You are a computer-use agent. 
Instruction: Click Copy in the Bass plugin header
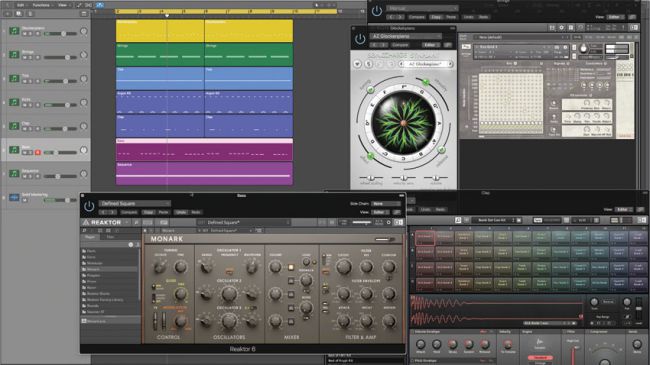148,212
